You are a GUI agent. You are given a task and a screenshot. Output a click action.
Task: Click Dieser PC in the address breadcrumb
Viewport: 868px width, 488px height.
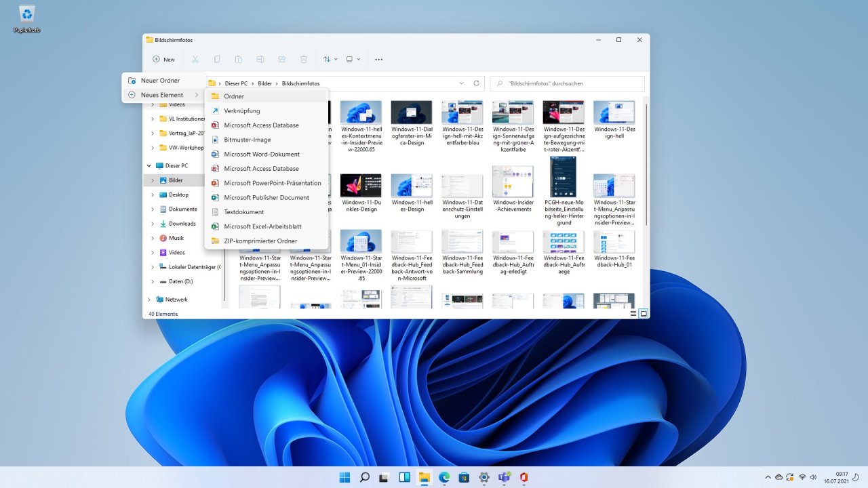point(236,83)
